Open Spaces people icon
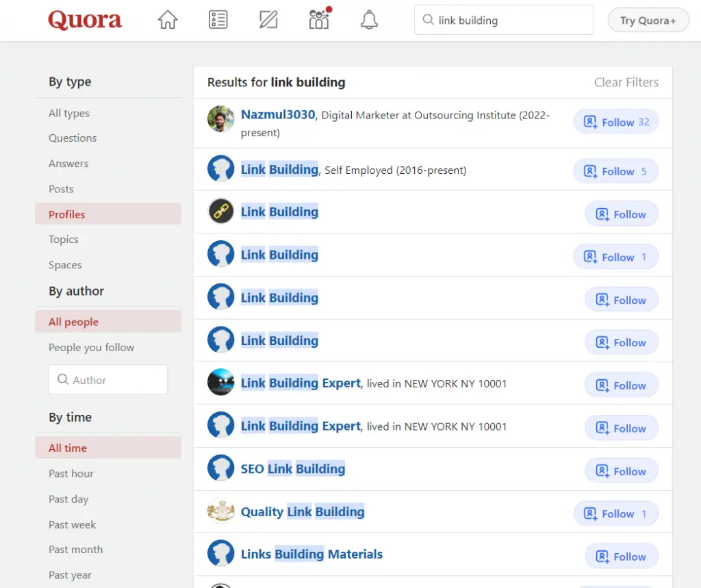Image resolution: width=701 pixels, height=588 pixels. [319, 18]
